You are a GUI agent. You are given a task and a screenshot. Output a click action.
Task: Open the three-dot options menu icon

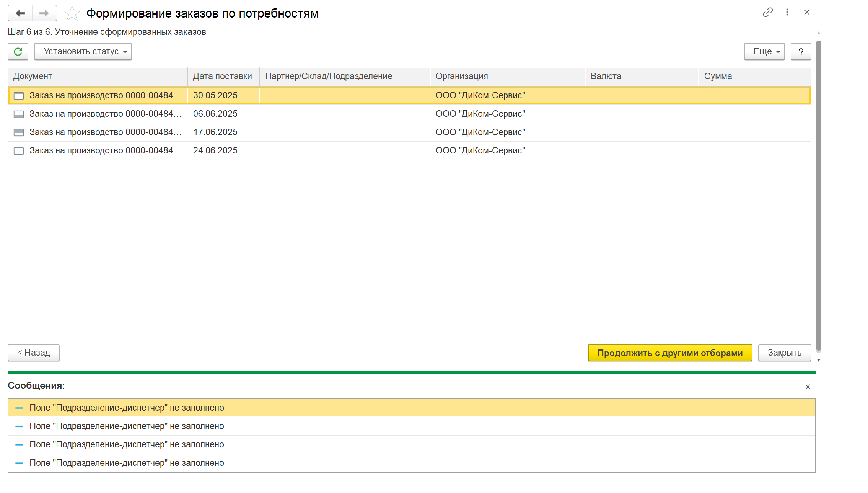coord(787,13)
